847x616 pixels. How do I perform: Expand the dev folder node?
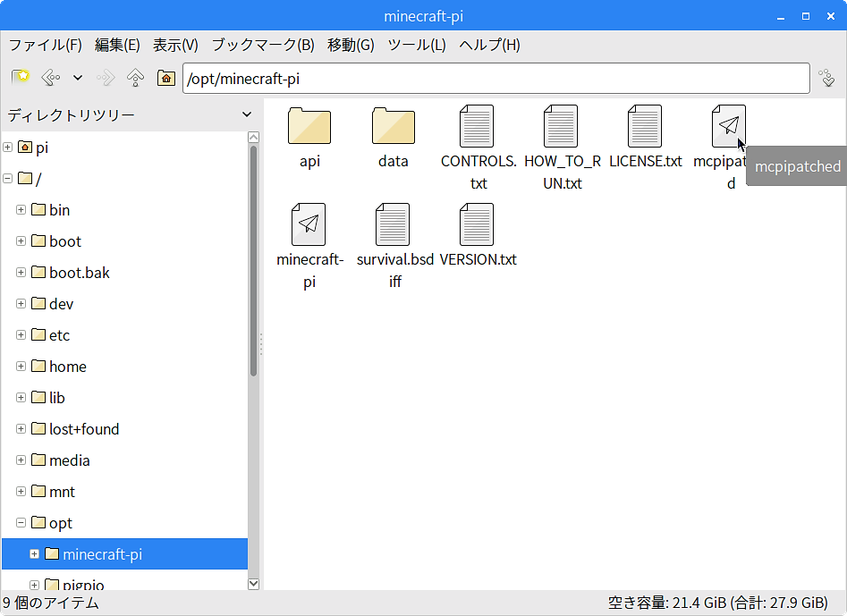tap(21, 303)
